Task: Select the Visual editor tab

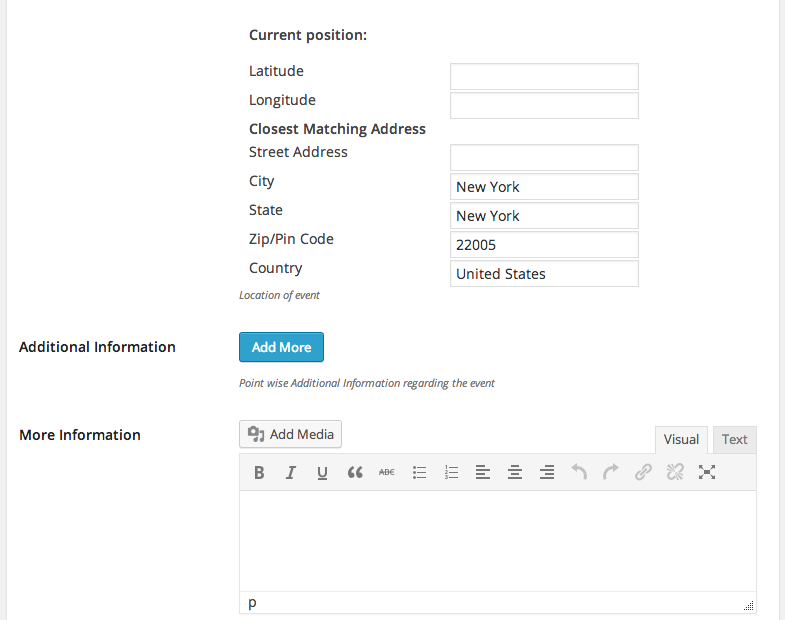Action: (x=681, y=440)
